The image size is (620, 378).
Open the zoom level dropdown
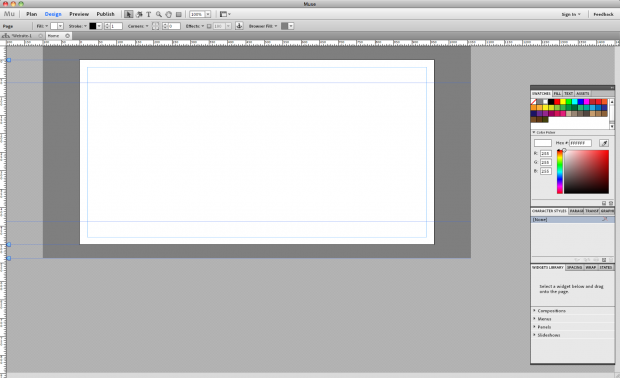[208, 14]
